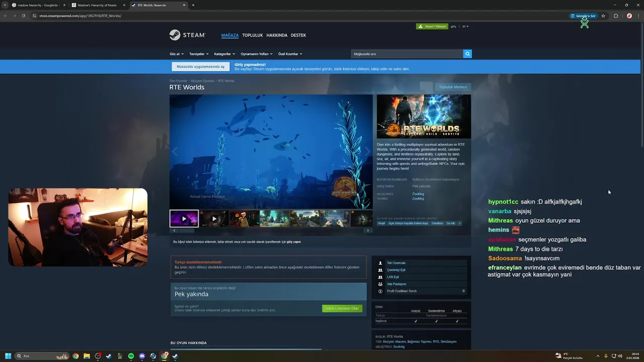Open Chrome from the taskbar
This screenshot has height=362, width=644.
[x=75, y=356]
